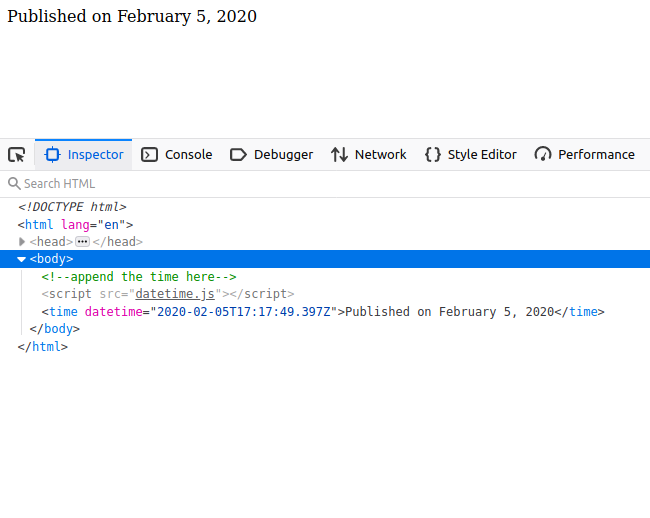Click the head ellipsis badge
This screenshot has width=650, height=518.
click(x=82, y=242)
